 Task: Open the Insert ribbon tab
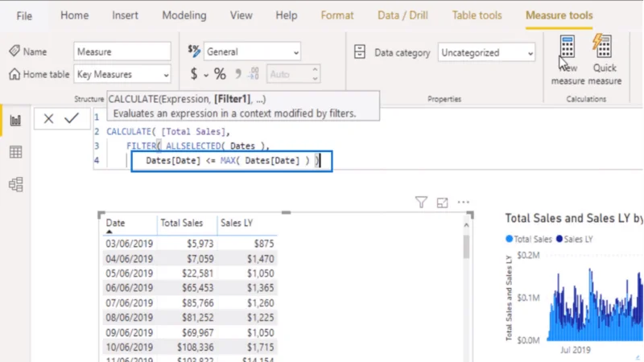(125, 15)
